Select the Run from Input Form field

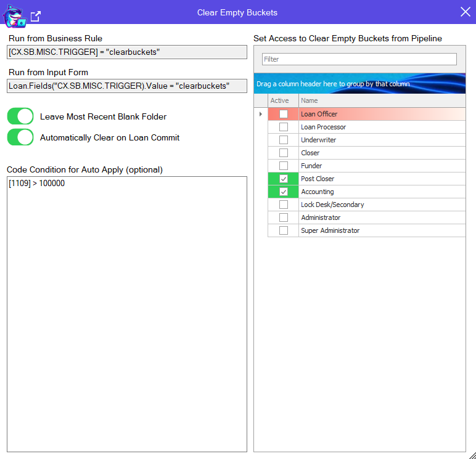point(127,86)
